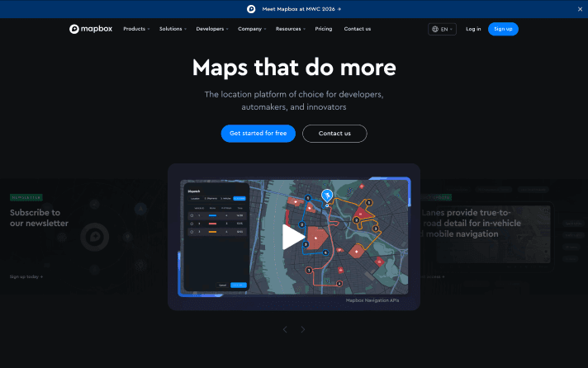The image size is (588, 368).
Task: Expand the Products menu
Action: pyautogui.click(x=136, y=29)
